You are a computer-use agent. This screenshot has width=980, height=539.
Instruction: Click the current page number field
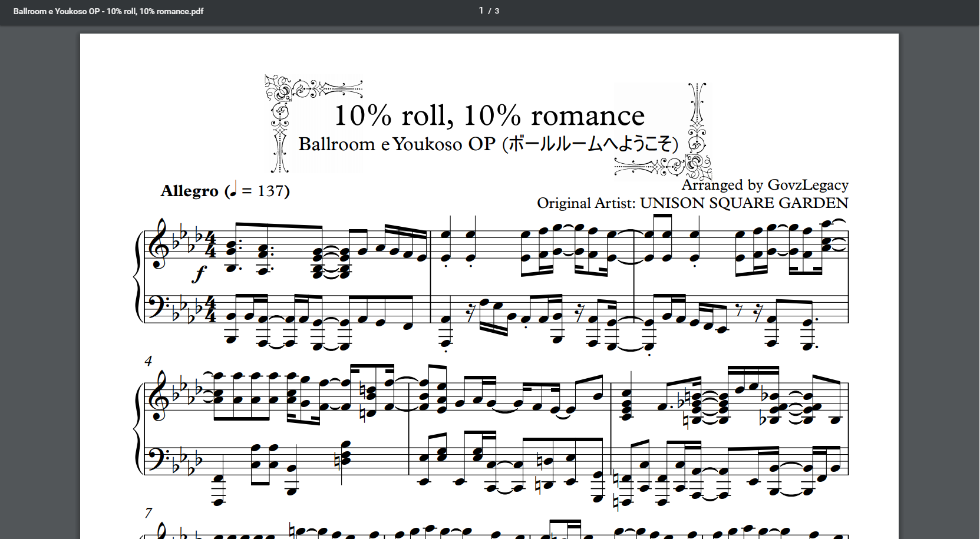point(481,11)
